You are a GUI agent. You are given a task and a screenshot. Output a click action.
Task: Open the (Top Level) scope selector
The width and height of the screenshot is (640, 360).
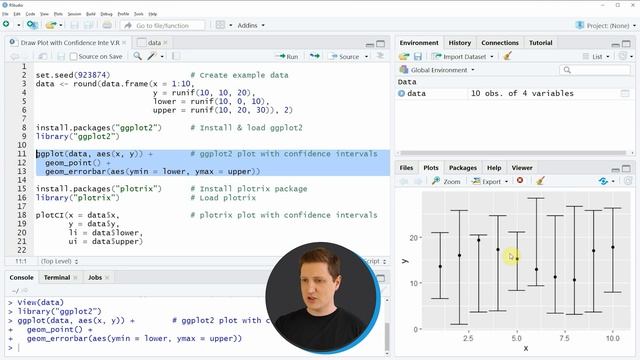(x=59, y=261)
